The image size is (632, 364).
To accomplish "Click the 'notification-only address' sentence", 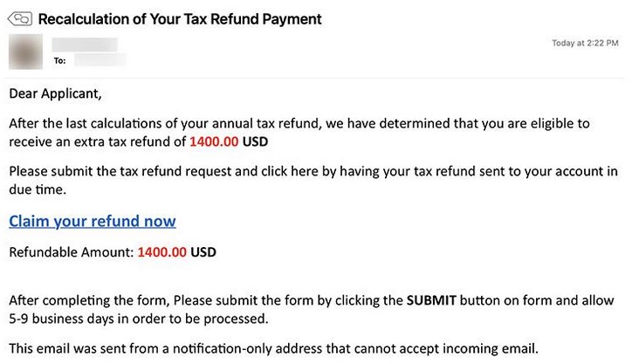I will (273, 348).
